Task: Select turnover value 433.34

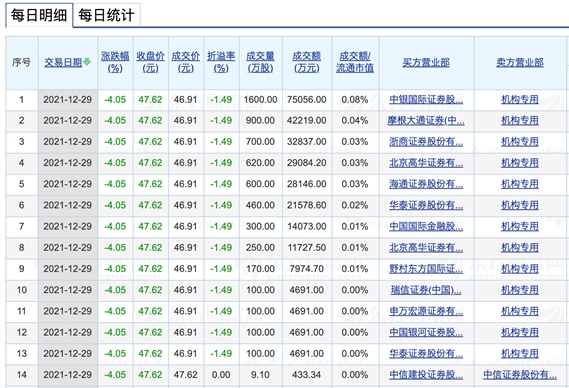Action: pyautogui.click(x=307, y=375)
